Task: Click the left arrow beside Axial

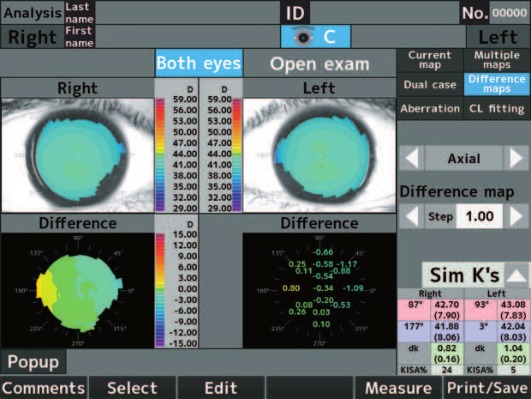Action: 411,158
